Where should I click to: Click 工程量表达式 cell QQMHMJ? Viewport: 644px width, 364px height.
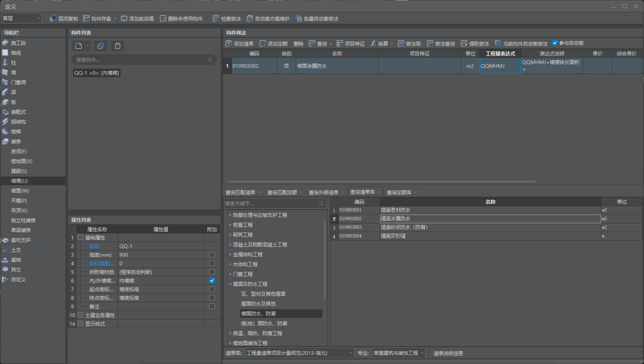pos(500,66)
